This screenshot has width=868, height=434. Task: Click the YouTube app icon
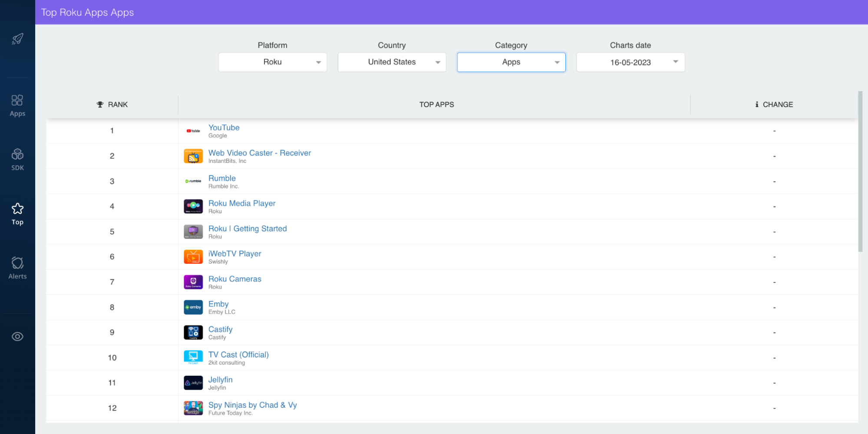(x=193, y=131)
